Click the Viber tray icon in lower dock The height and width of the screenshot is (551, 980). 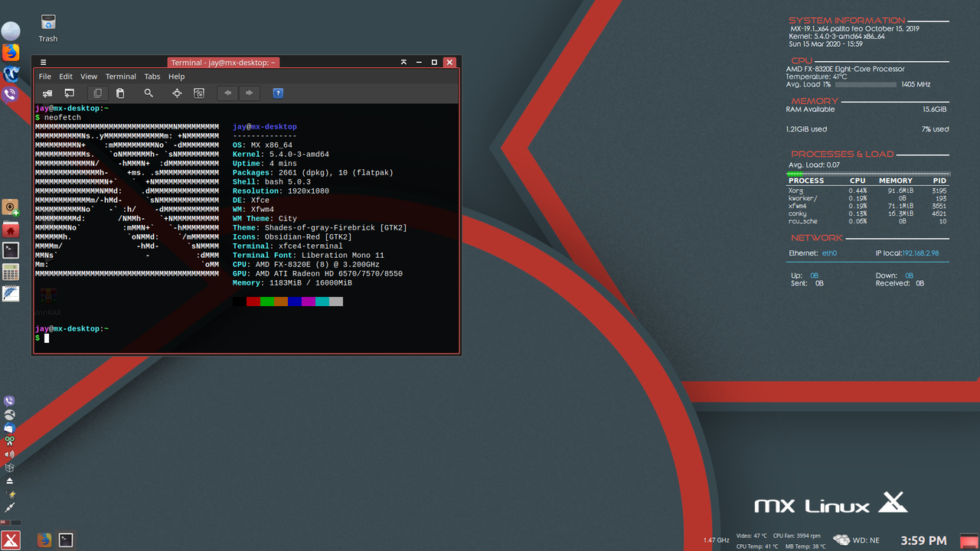point(9,401)
